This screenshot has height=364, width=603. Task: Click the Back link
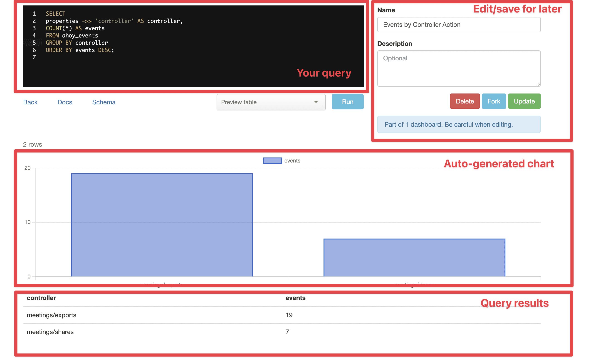(x=30, y=102)
